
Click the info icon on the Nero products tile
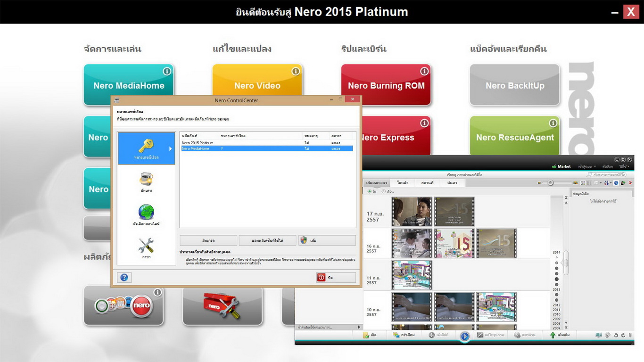point(157,293)
